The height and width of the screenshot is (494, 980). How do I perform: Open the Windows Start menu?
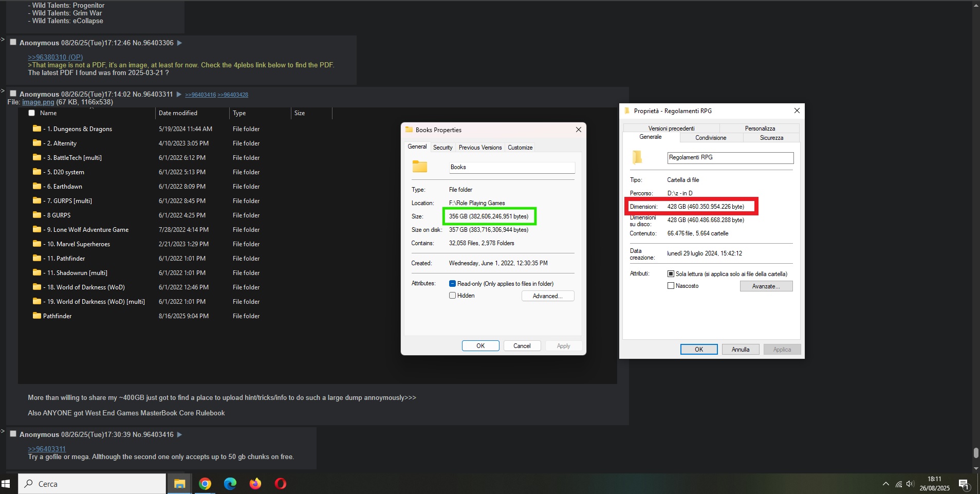coord(6,484)
